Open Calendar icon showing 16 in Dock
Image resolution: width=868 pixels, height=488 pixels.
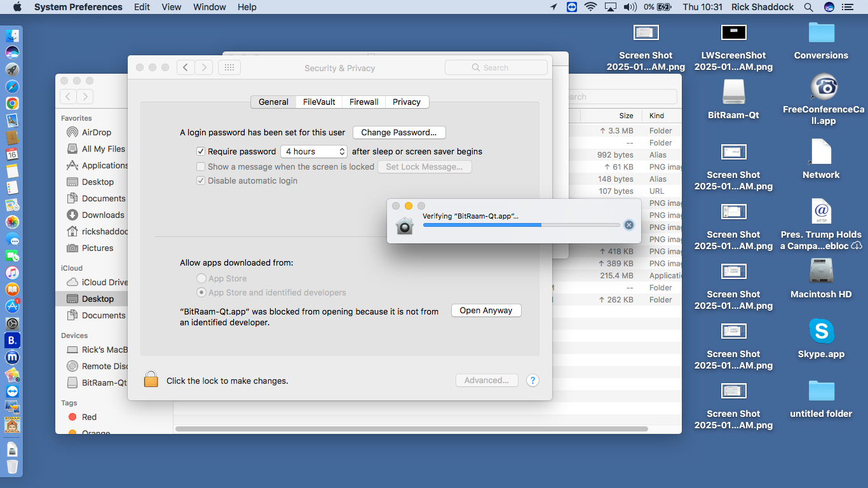pyautogui.click(x=12, y=154)
